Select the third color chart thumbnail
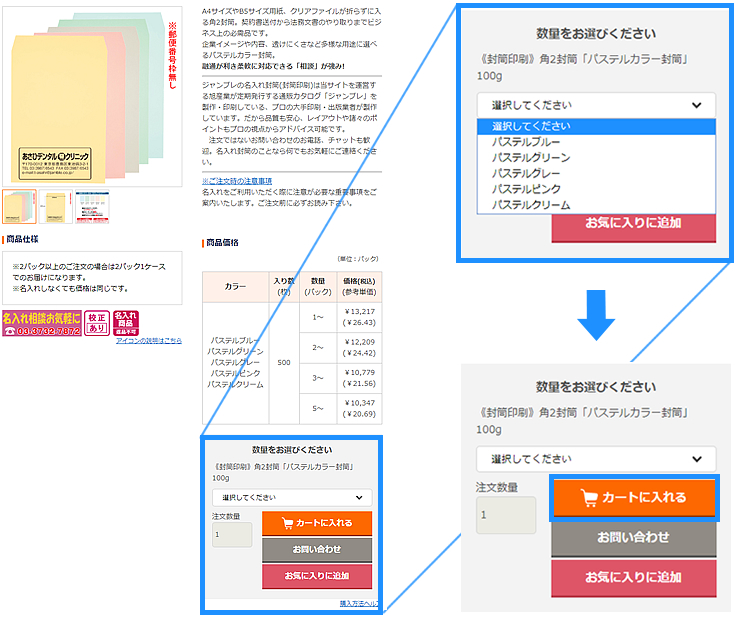 pyautogui.click(x=91, y=205)
